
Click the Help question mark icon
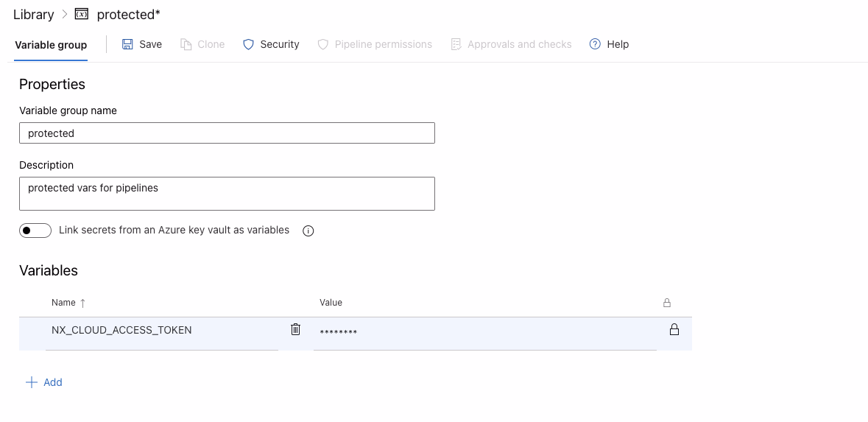pos(595,44)
